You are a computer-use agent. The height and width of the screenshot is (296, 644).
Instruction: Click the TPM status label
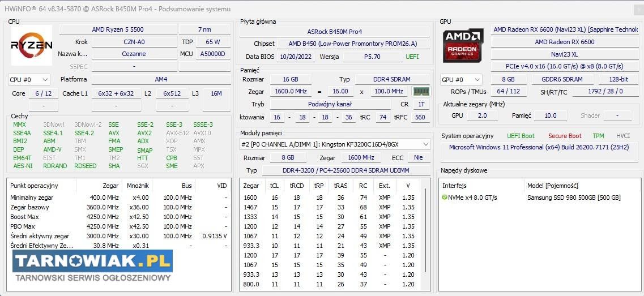(598, 136)
